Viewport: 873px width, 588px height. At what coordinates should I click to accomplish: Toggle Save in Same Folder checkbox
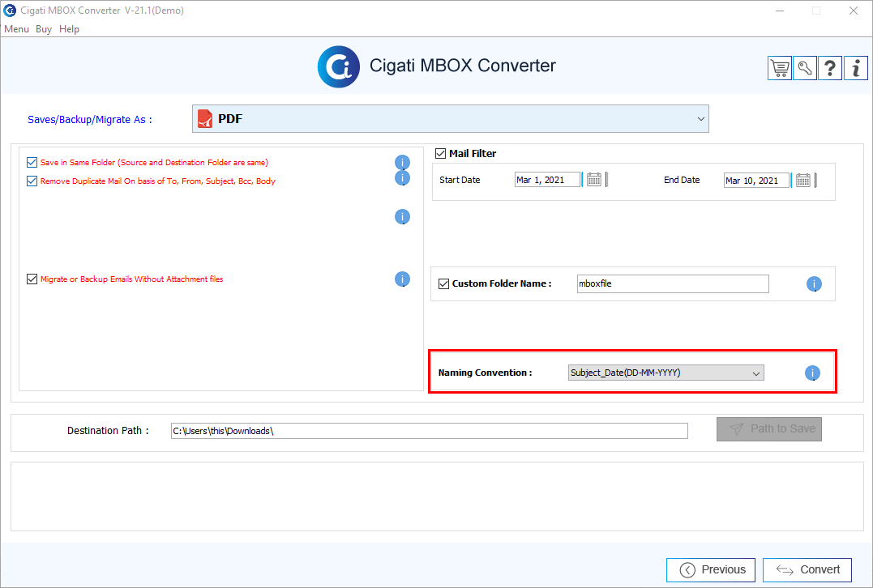(x=32, y=163)
